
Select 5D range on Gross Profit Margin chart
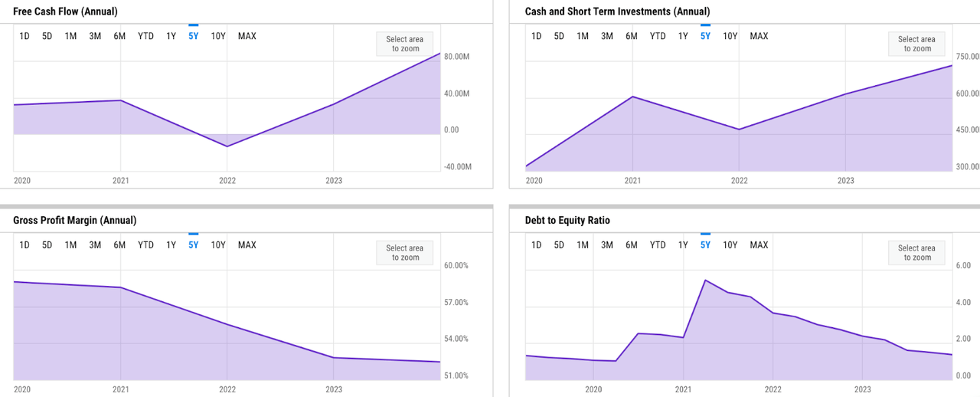[x=47, y=245]
